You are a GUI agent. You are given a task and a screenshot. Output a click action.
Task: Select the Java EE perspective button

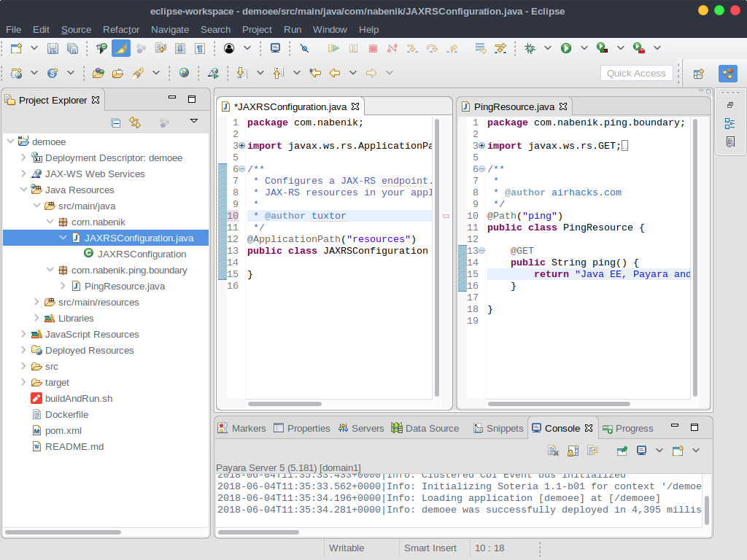tap(728, 74)
